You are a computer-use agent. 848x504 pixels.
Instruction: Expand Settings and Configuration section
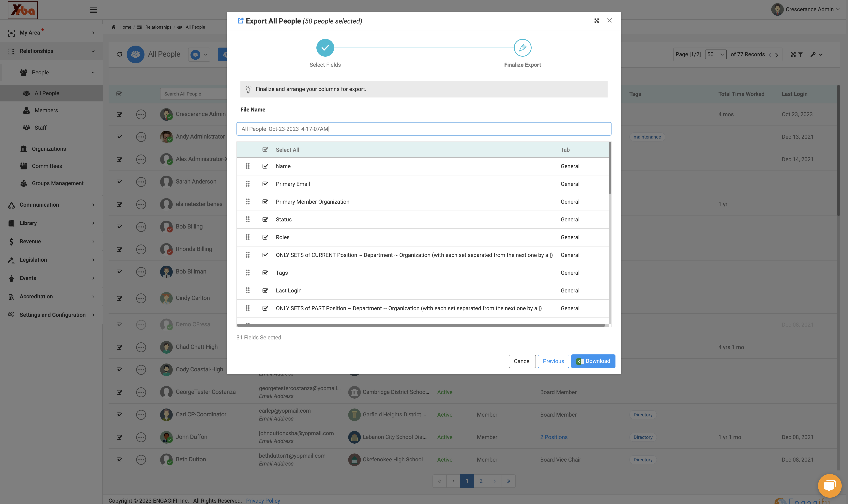coord(51,315)
